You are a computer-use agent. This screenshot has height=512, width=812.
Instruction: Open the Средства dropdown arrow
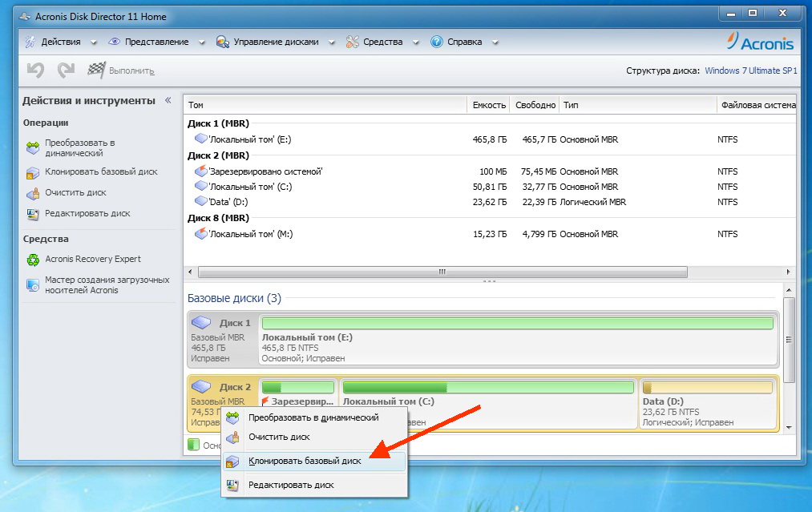(x=414, y=41)
